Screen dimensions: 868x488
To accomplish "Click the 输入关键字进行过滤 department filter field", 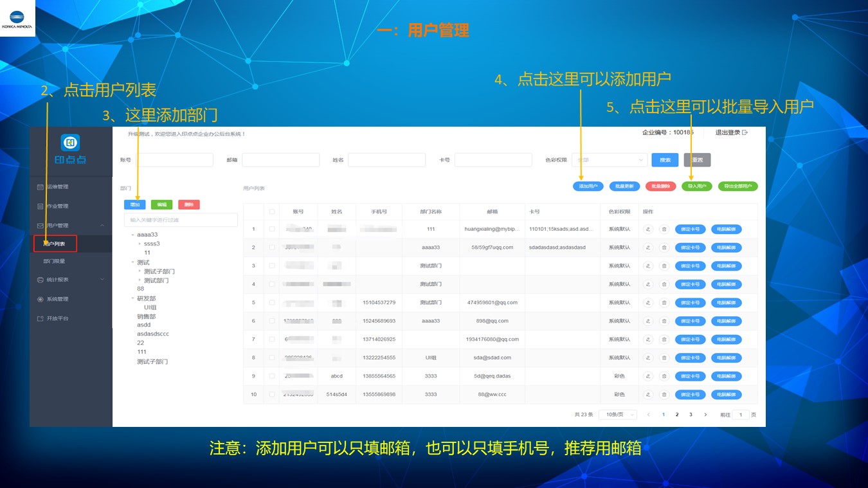I will pos(181,220).
